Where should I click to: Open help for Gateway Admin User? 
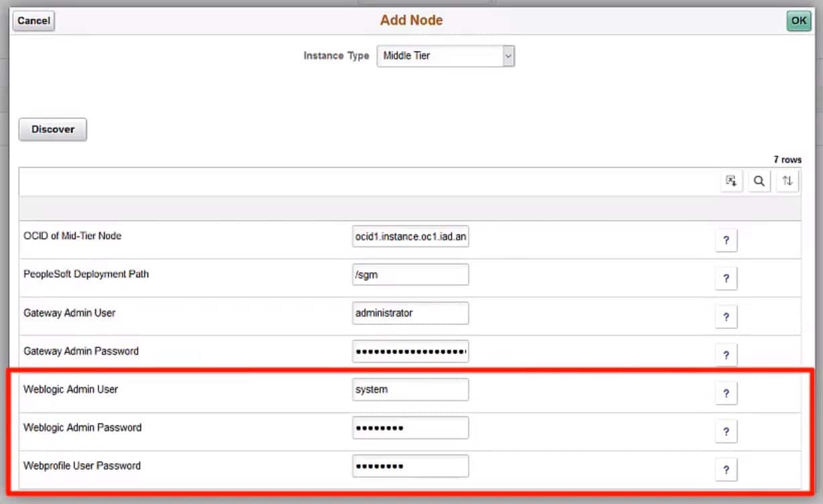[726, 316]
